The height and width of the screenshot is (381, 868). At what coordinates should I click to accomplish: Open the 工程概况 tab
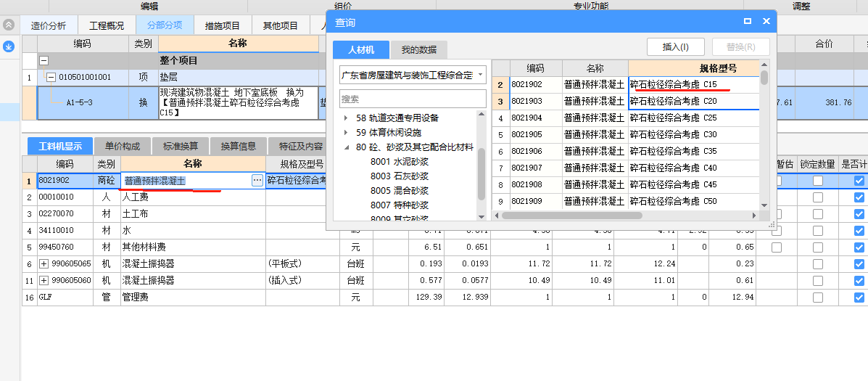pyautogui.click(x=107, y=25)
